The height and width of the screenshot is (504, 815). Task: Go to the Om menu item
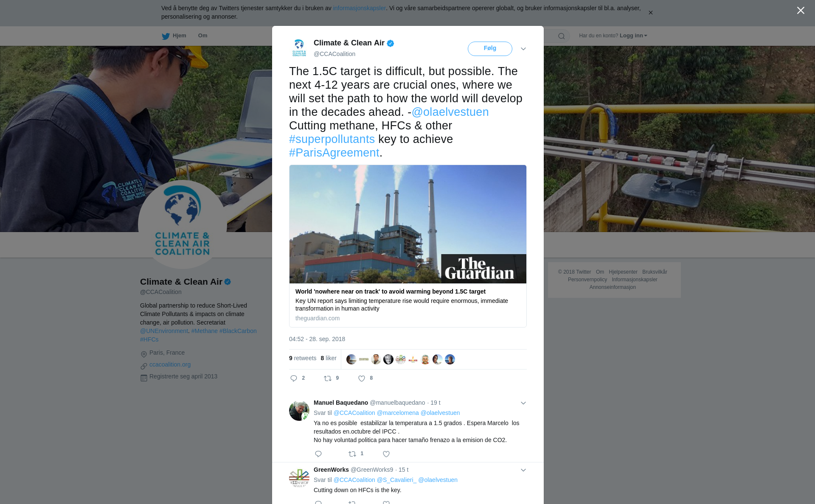pos(202,36)
